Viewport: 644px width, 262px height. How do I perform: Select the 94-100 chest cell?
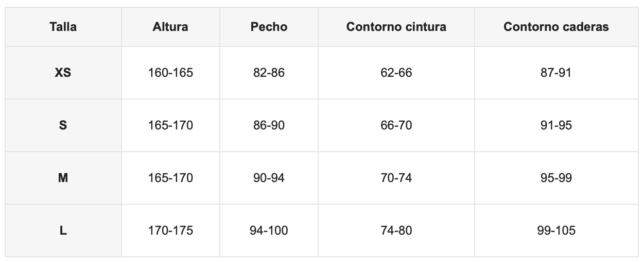click(x=269, y=231)
